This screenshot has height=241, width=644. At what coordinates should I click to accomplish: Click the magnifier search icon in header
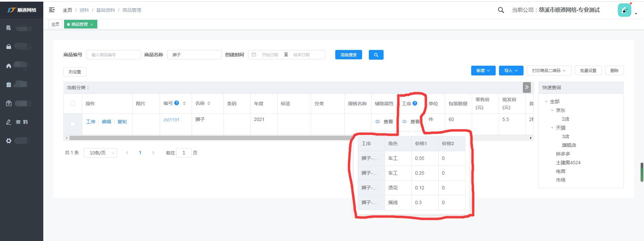pos(501,10)
